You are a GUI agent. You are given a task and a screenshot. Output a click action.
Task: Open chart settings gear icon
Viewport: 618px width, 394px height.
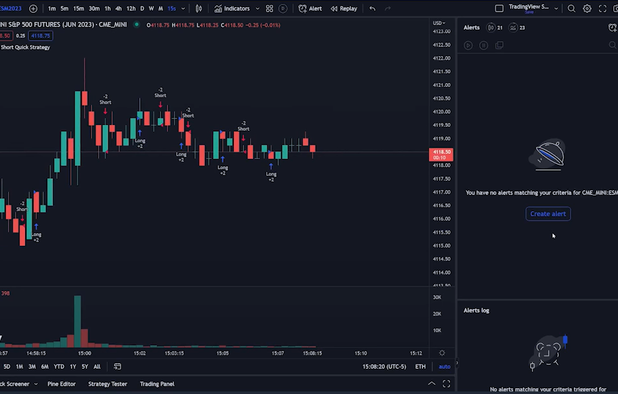pos(587,8)
